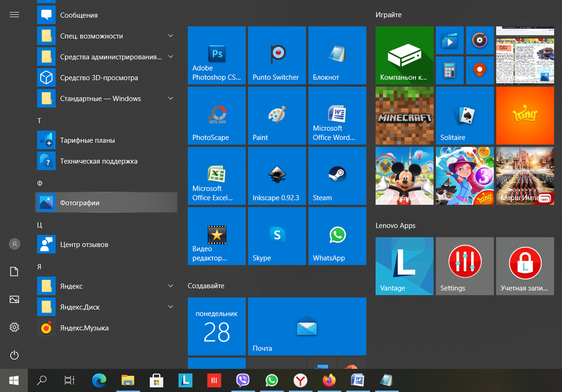Launch Microsoft Office Excel tile
Image resolution: width=562 pixels, height=392 pixels.
(216, 176)
